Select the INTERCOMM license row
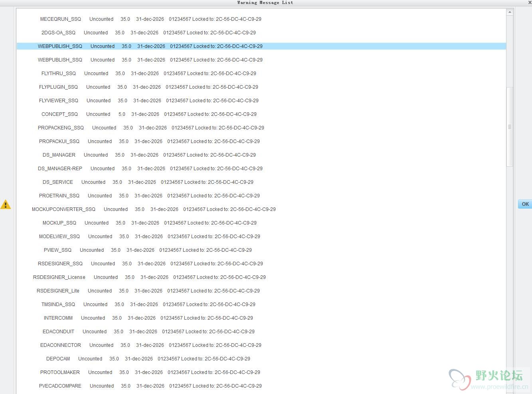 click(261, 318)
